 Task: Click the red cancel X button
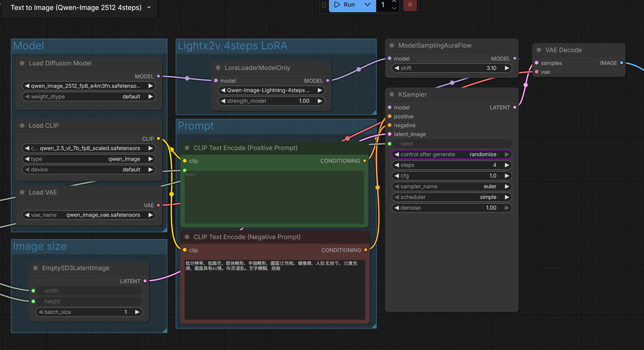(x=410, y=5)
